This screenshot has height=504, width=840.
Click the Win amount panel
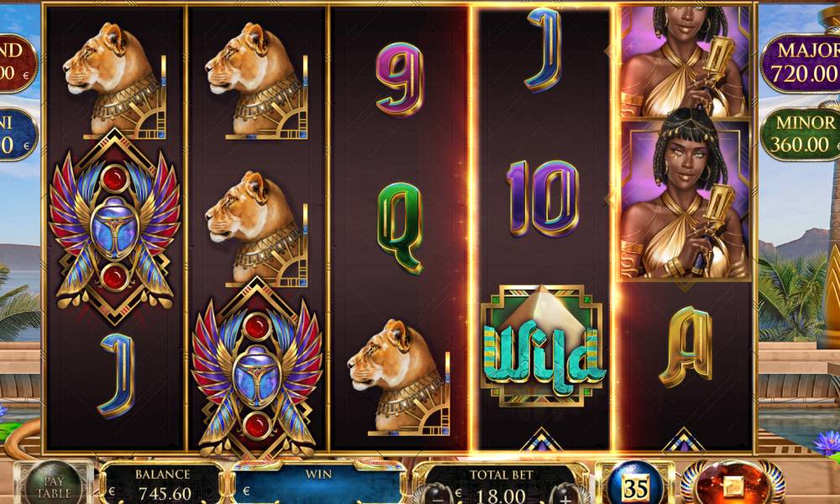(318, 484)
